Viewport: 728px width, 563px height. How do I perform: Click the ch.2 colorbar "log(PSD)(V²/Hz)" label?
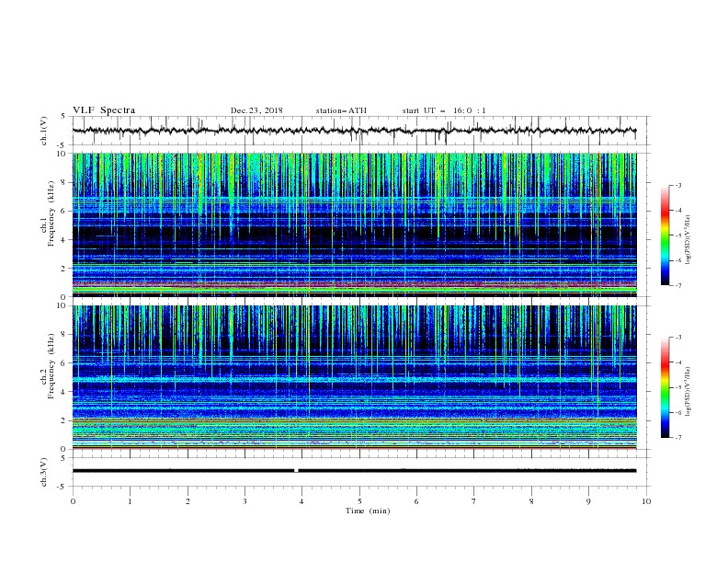688,392
